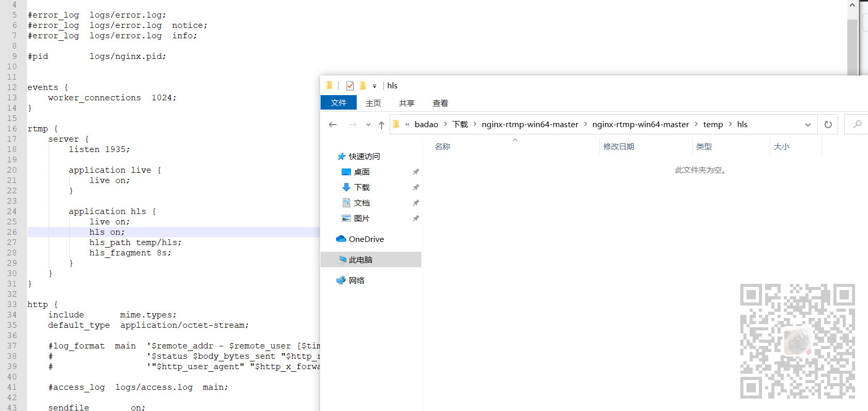The image size is (868, 411).
Task: Open OneDrive in the navigation pane
Action: 367,239
